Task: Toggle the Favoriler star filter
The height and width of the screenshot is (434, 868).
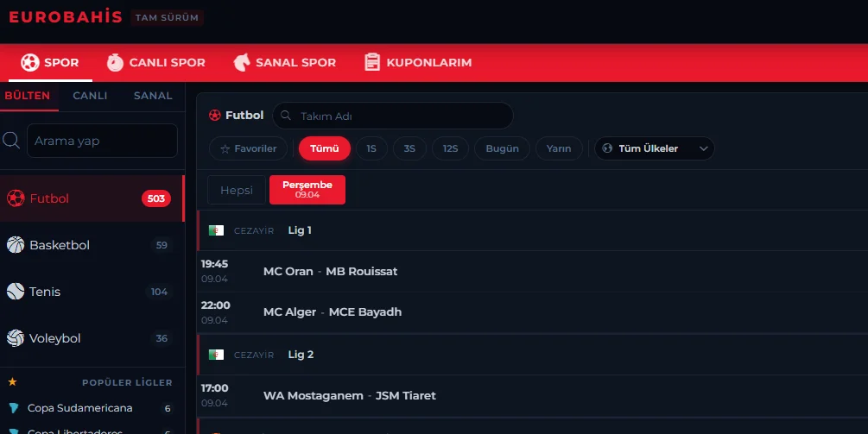Action: [x=249, y=148]
